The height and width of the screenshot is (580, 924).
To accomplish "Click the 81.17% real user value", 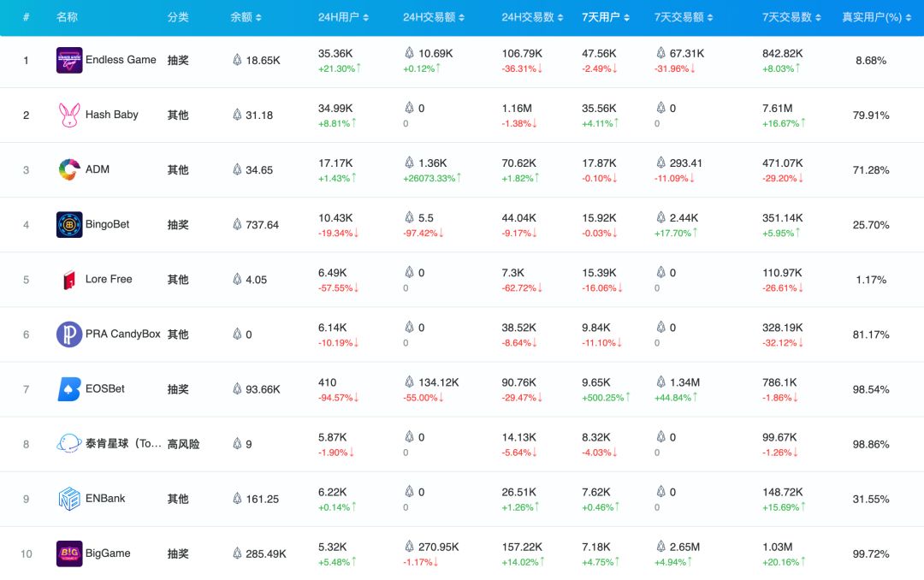I will click(x=871, y=334).
